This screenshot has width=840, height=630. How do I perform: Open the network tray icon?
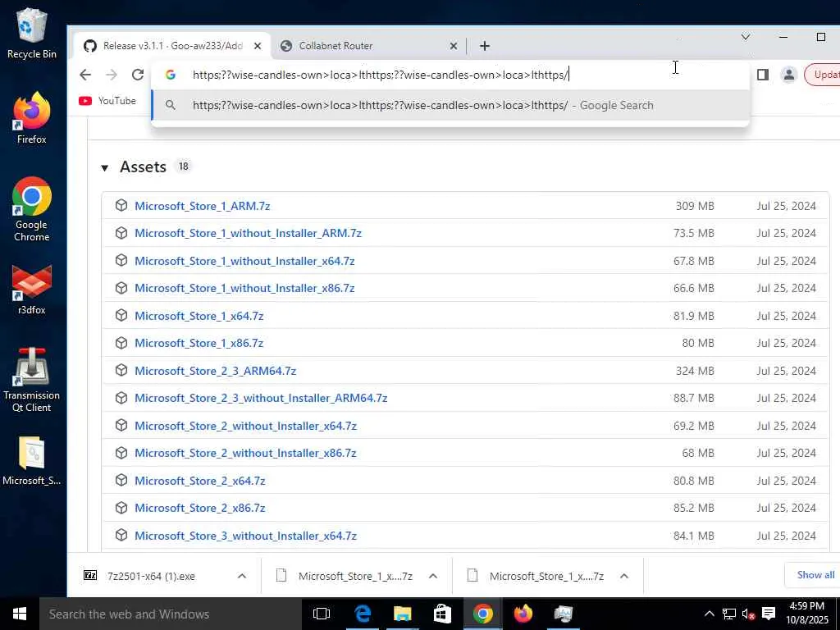point(728,614)
